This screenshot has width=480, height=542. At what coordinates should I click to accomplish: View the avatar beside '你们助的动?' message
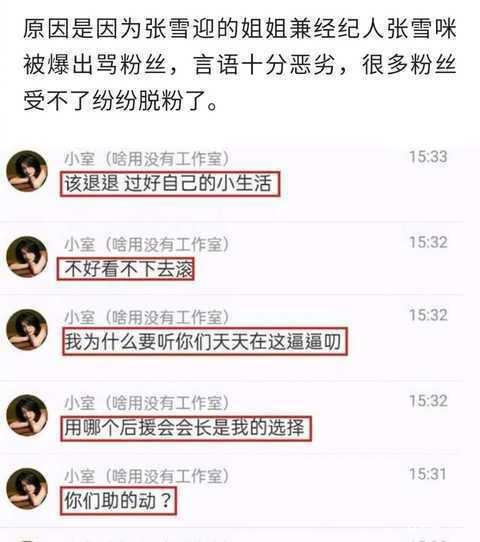pos(27,488)
